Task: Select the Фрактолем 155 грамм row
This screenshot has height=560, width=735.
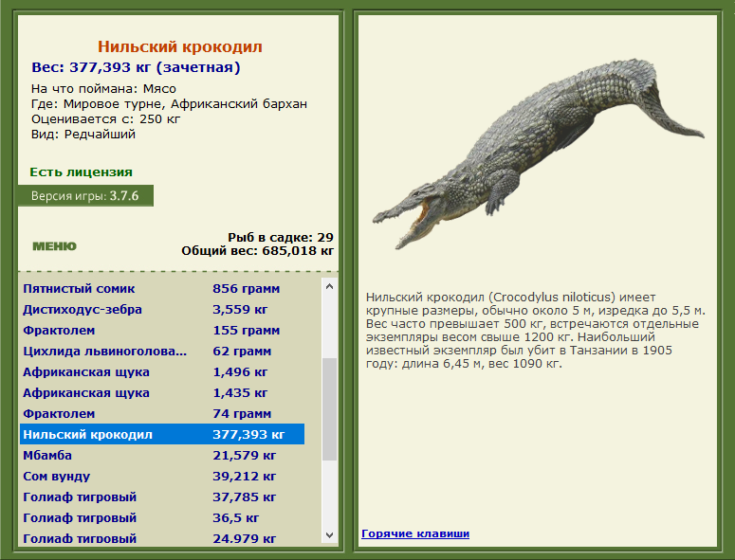Action: (x=162, y=330)
